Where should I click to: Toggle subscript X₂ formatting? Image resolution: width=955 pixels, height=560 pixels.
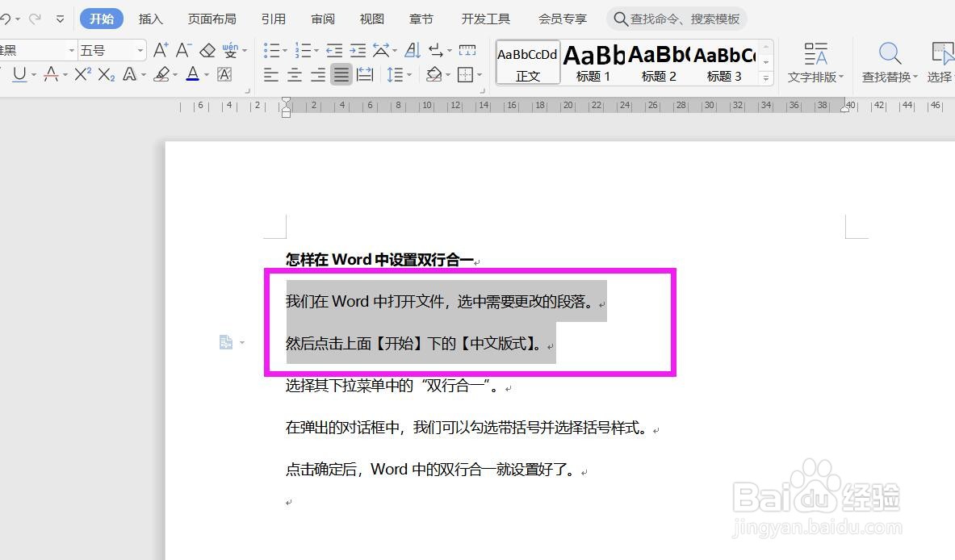pos(106,74)
